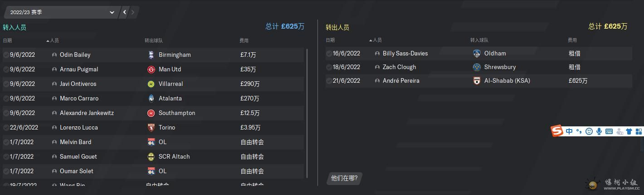Click the microphone icon in input toolbar
Screen dimensions: 644x195
coord(599,131)
